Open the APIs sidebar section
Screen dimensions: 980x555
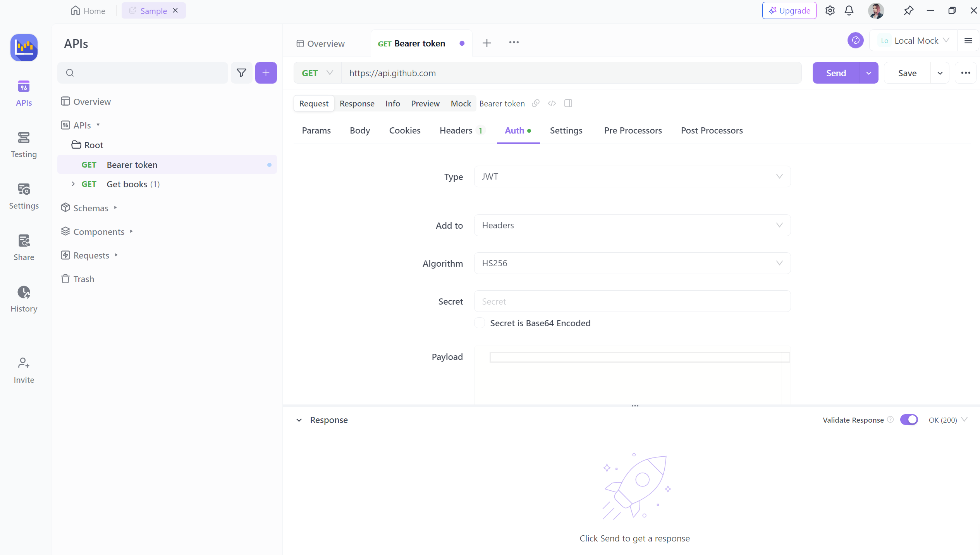(x=24, y=93)
